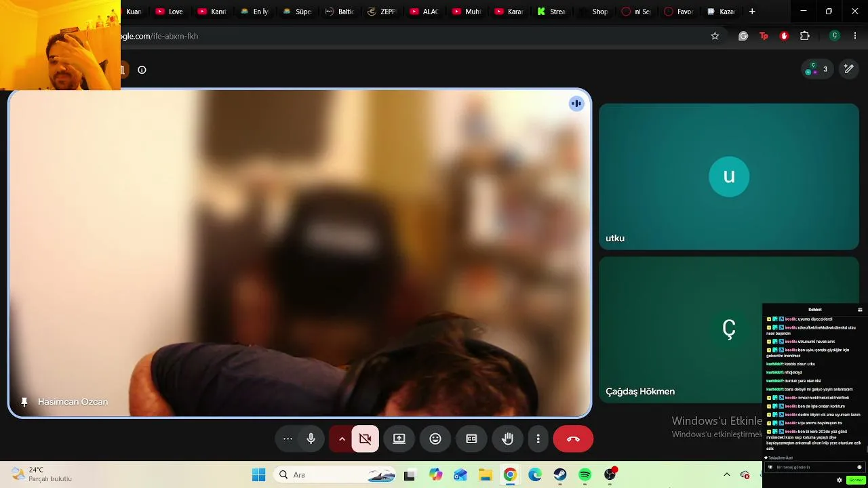Open Microsoft Edge from the taskbar
The image size is (868, 488).
click(x=535, y=475)
